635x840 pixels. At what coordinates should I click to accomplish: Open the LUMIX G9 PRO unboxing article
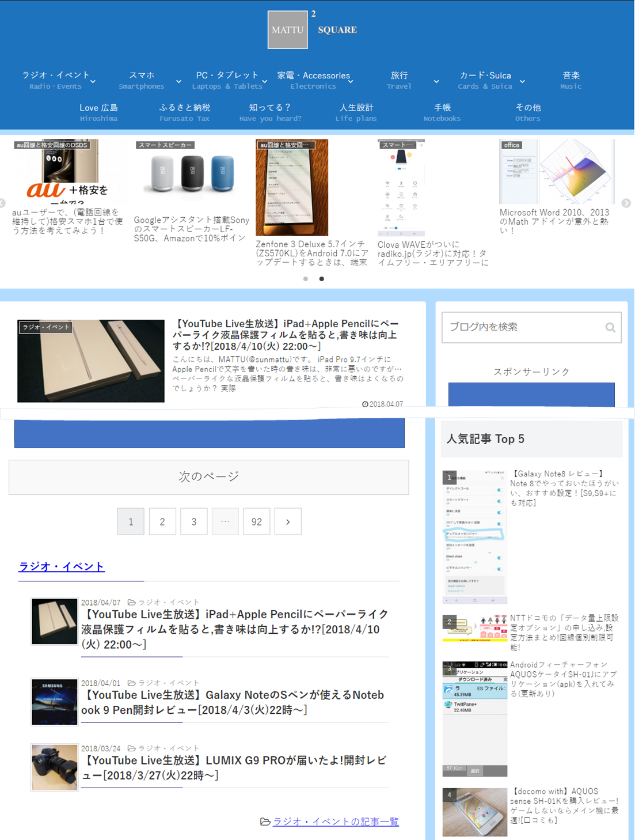pyautogui.click(x=234, y=768)
